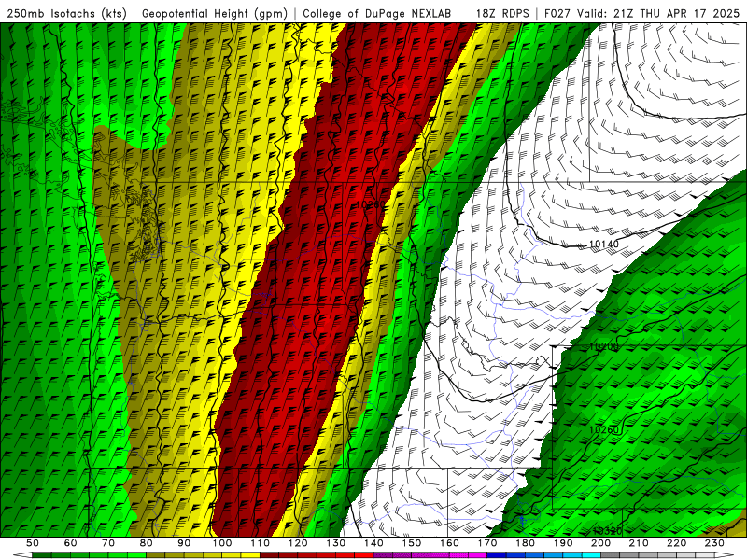The width and height of the screenshot is (747, 560).
Task: Click the 200 value on the color scale
Action: tap(600, 543)
